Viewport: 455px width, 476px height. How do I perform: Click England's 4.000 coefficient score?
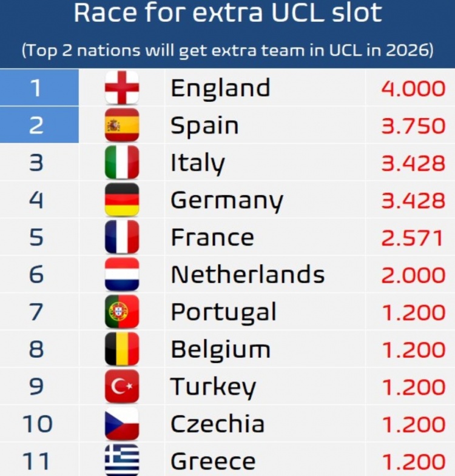click(413, 89)
